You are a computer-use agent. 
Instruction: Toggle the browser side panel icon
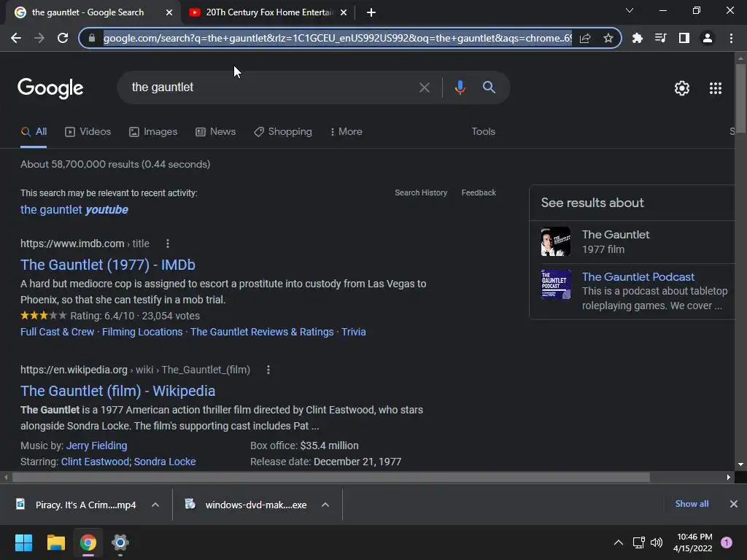(x=684, y=38)
